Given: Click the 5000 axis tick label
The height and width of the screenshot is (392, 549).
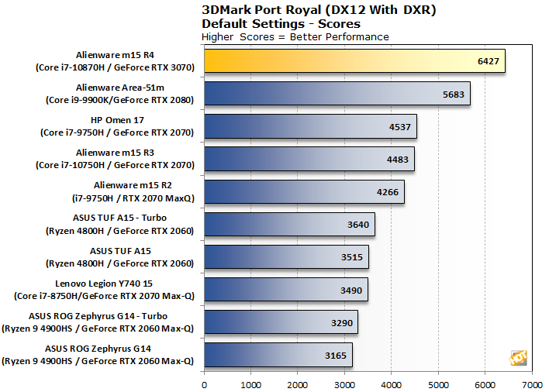Looking at the screenshot, I should (438, 385).
